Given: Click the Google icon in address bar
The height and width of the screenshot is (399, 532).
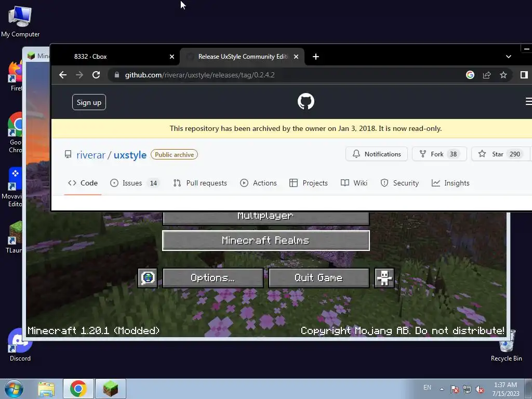Looking at the screenshot, I should [470, 75].
